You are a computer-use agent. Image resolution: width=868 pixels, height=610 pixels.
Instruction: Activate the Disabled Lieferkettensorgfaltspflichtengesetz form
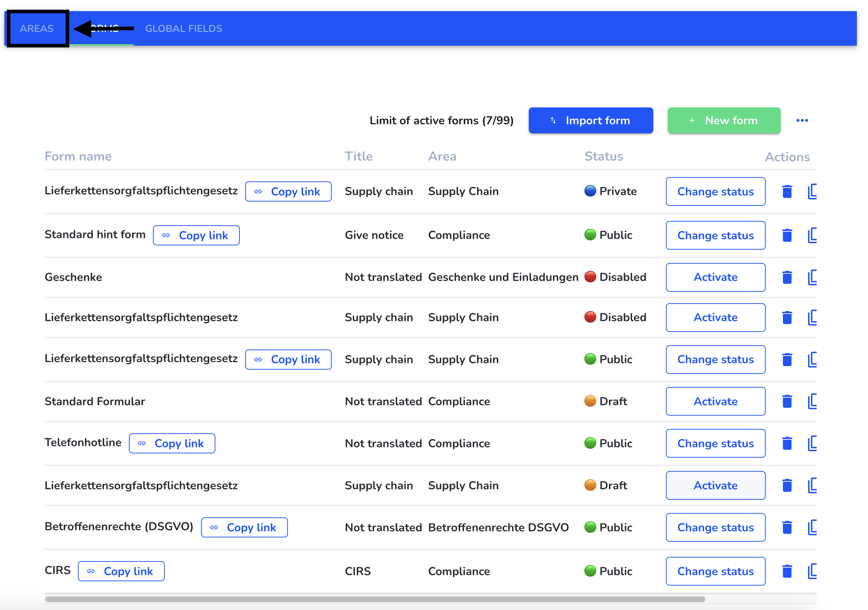tap(715, 318)
